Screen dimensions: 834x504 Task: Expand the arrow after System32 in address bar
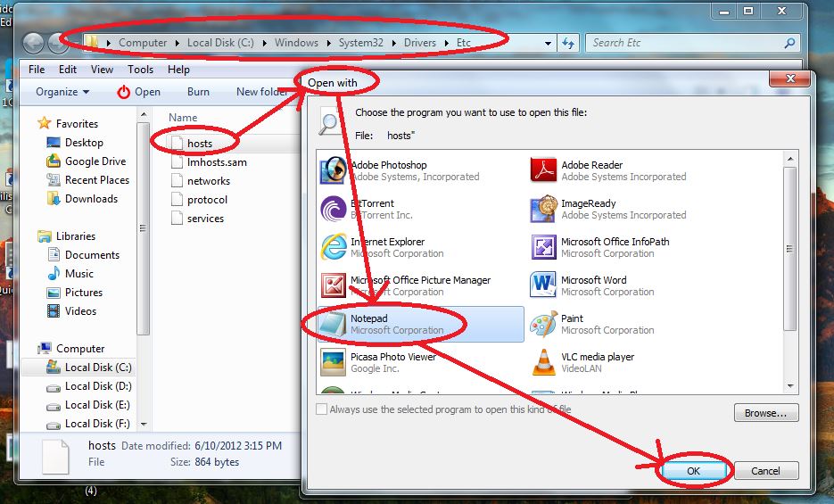394,43
